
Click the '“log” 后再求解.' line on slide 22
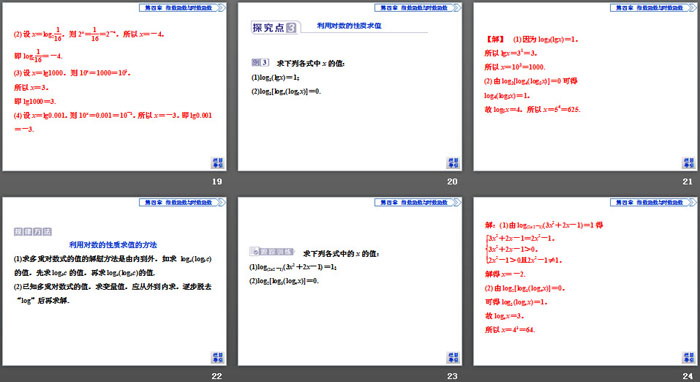point(43,300)
